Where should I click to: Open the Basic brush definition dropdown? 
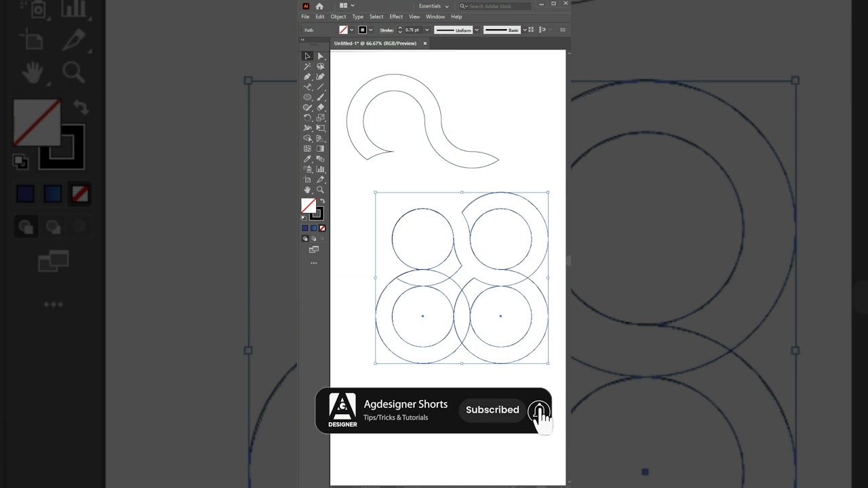[524, 30]
